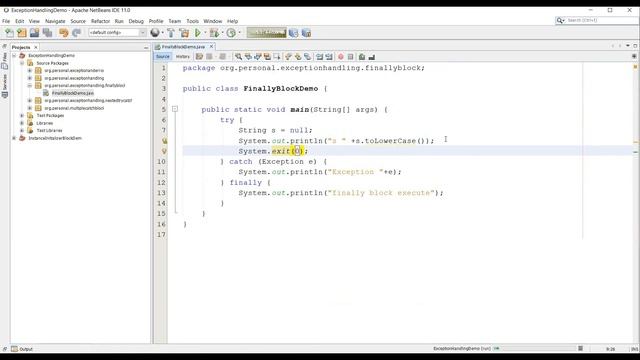Collapse the Source Packages node
Viewport: 640px width, 360px height.
tap(22, 63)
